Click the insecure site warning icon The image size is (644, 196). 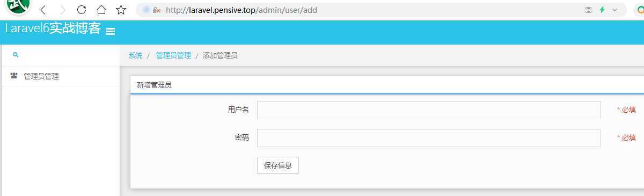click(x=157, y=10)
